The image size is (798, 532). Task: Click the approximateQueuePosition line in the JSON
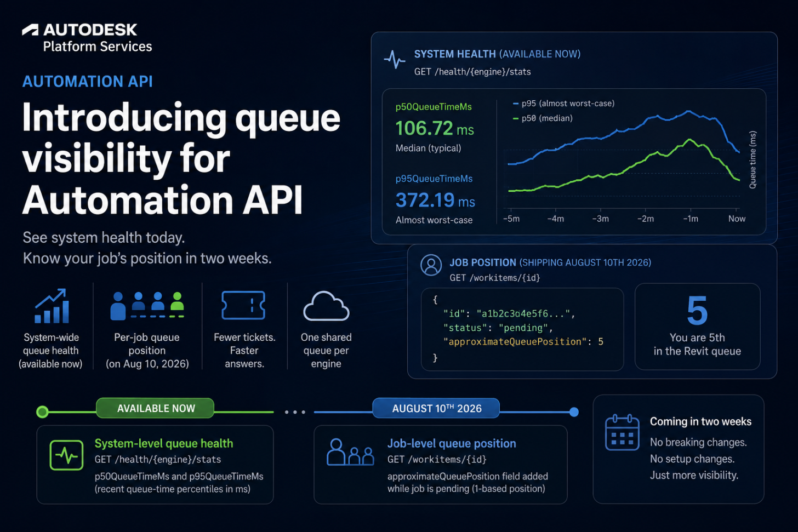click(x=523, y=341)
